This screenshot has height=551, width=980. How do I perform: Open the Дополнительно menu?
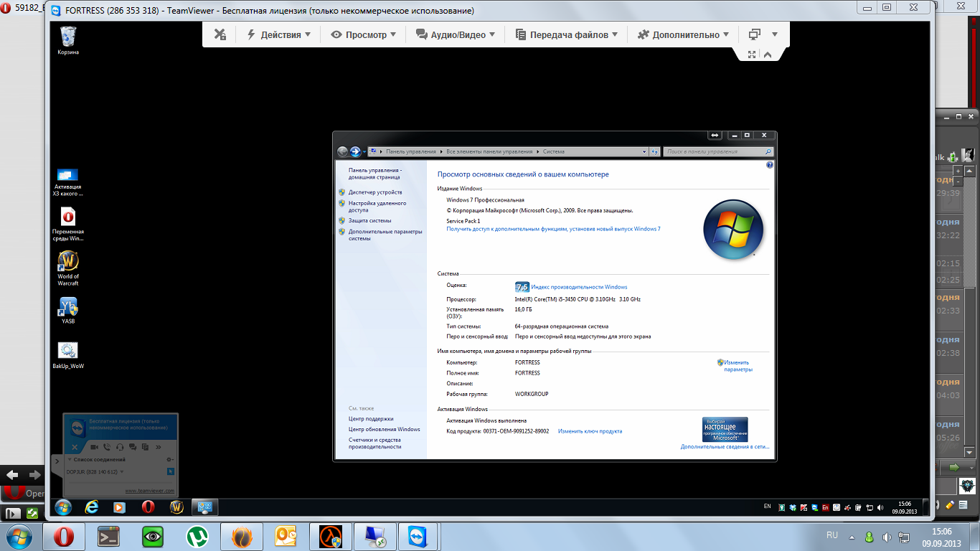(683, 34)
